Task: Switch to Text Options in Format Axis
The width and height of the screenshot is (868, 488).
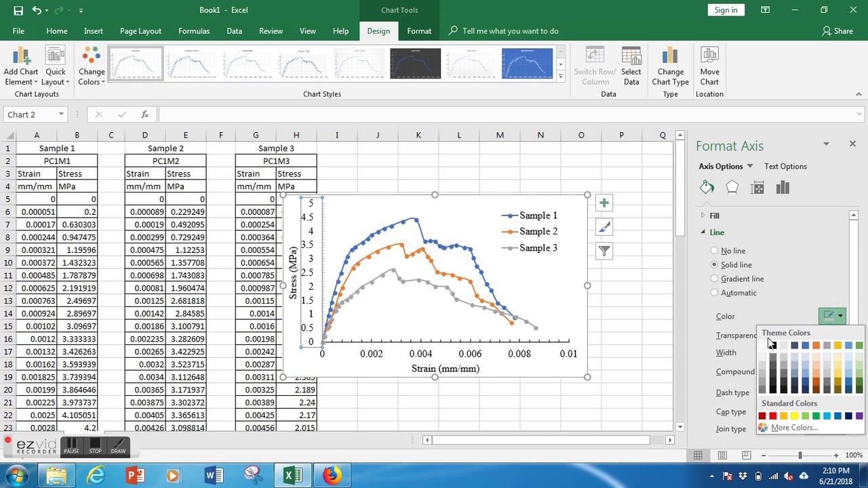Action: pos(785,166)
